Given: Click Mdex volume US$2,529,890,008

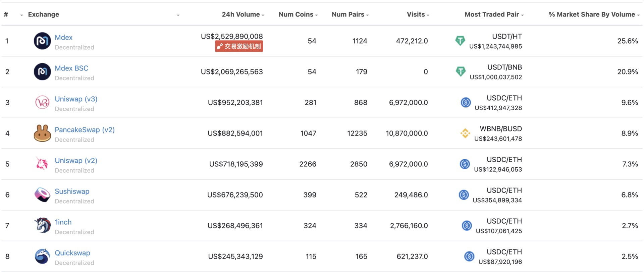Looking at the screenshot, I should click(232, 36).
